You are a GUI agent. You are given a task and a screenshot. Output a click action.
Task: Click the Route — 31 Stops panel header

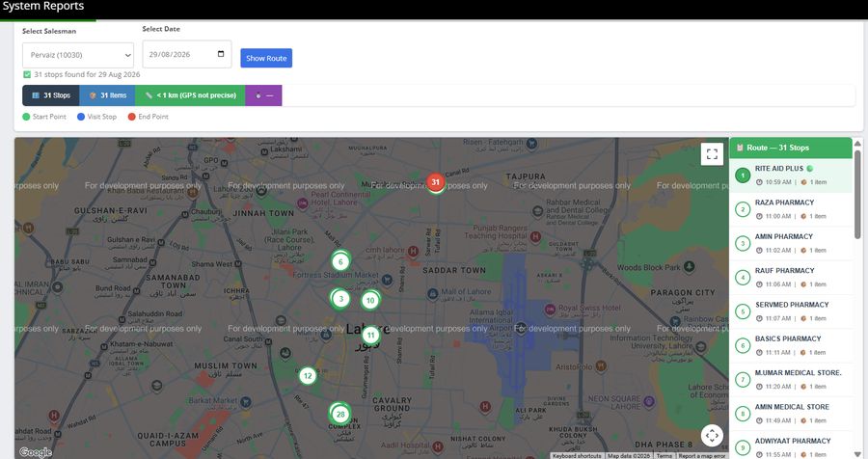[x=791, y=148]
